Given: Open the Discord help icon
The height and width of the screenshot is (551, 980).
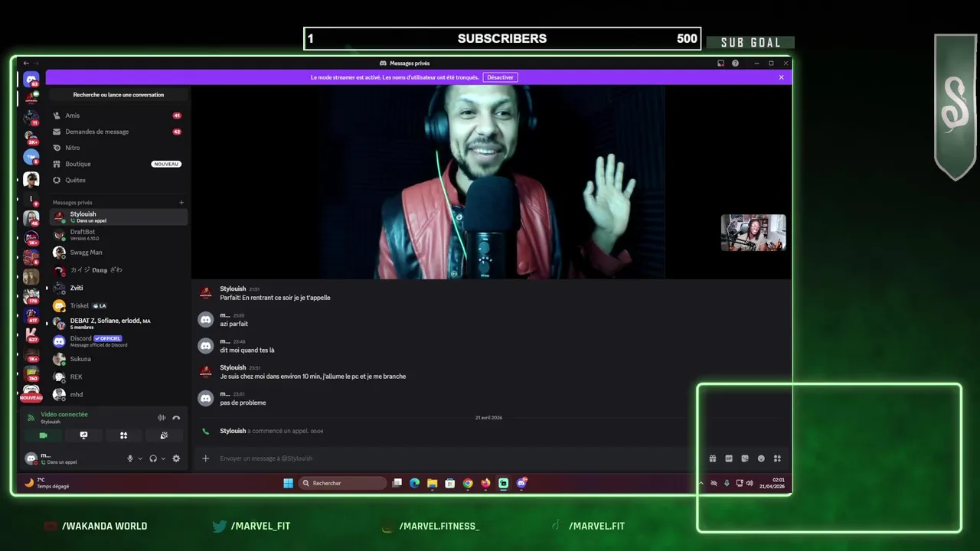Looking at the screenshot, I should 735,64.
